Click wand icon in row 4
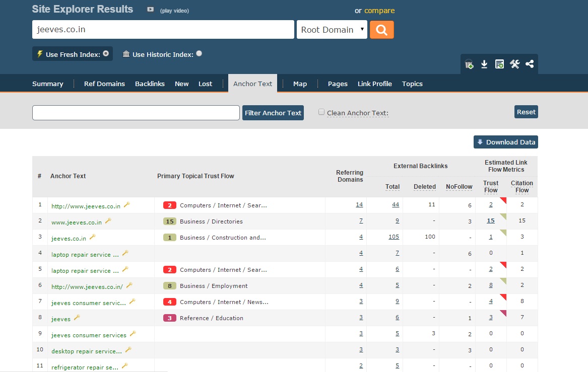The image size is (588, 372). 125,253
